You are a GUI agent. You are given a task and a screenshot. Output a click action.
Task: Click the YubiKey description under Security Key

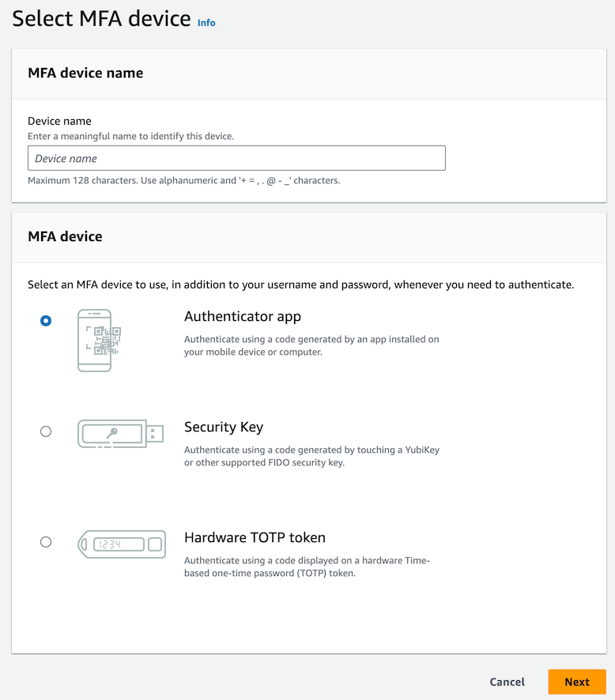311,456
